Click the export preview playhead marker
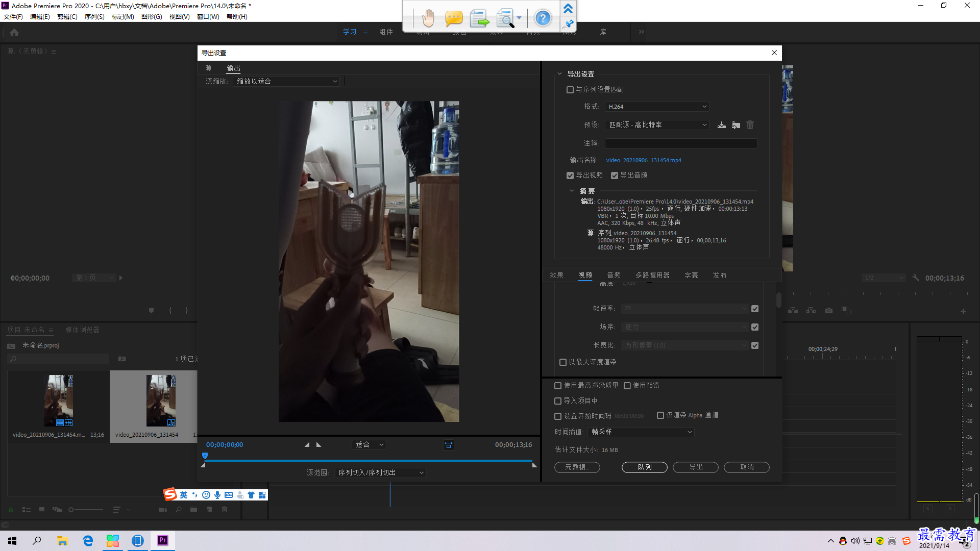The width and height of the screenshot is (980, 551). tap(205, 456)
